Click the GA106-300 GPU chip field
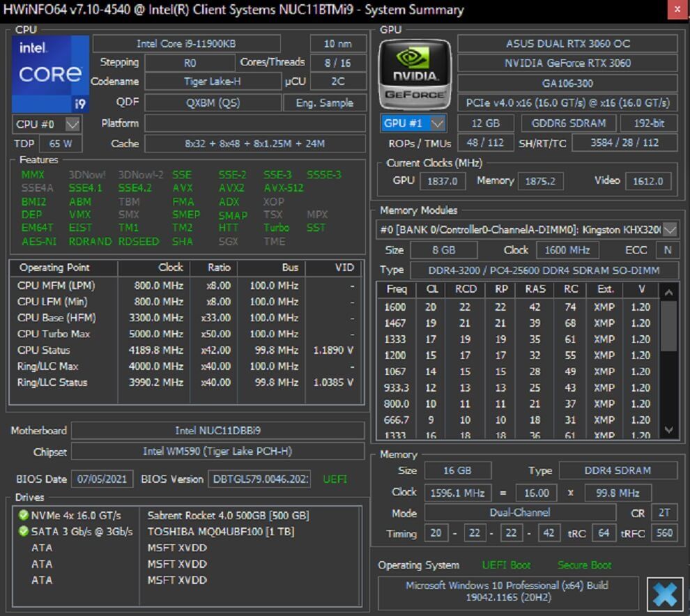This screenshot has width=690, height=616. [x=567, y=83]
